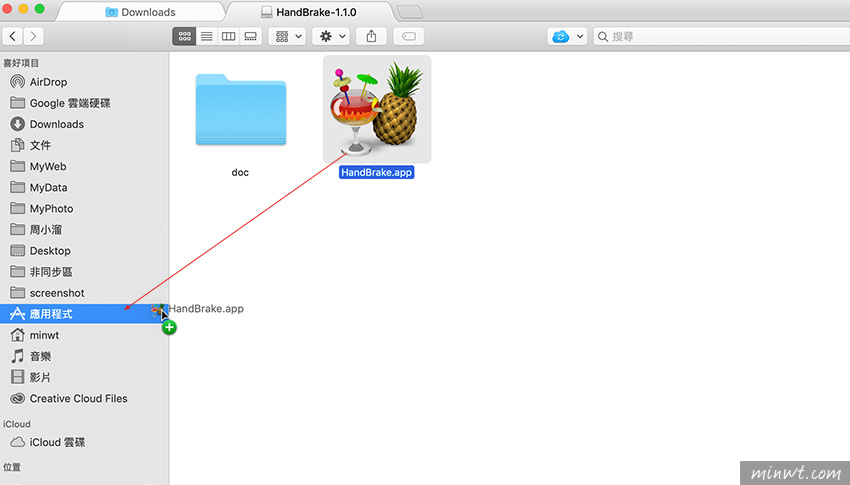850x485 pixels.
Task: Open the 音樂 music sidebar label
Action: click(41, 357)
